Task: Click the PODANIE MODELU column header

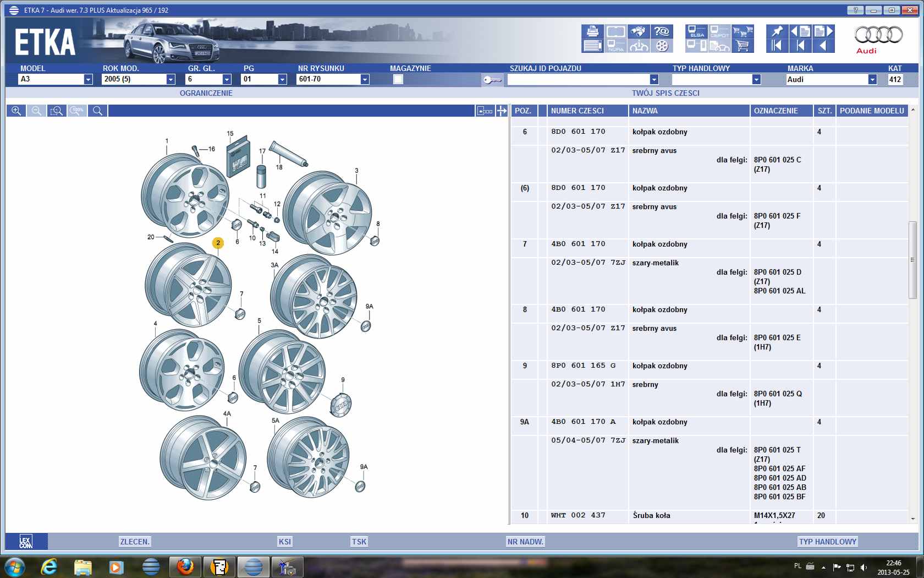Action: 872,111
